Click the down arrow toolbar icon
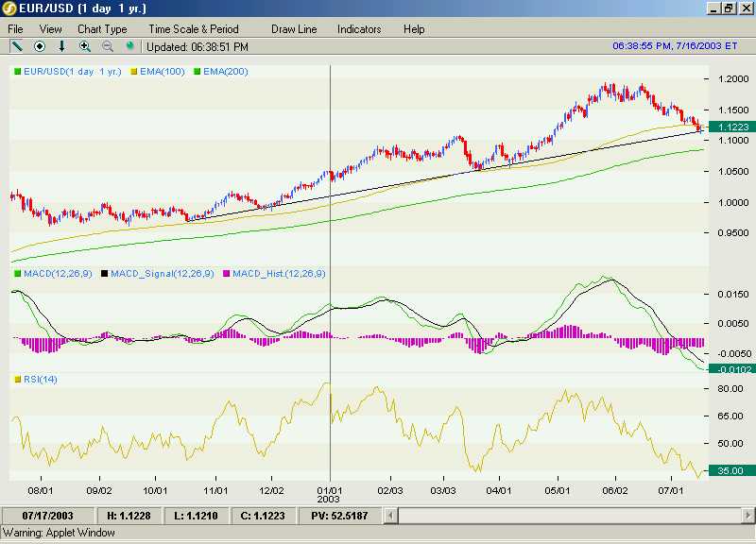This screenshot has height=544, width=756. click(x=61, y=46)
